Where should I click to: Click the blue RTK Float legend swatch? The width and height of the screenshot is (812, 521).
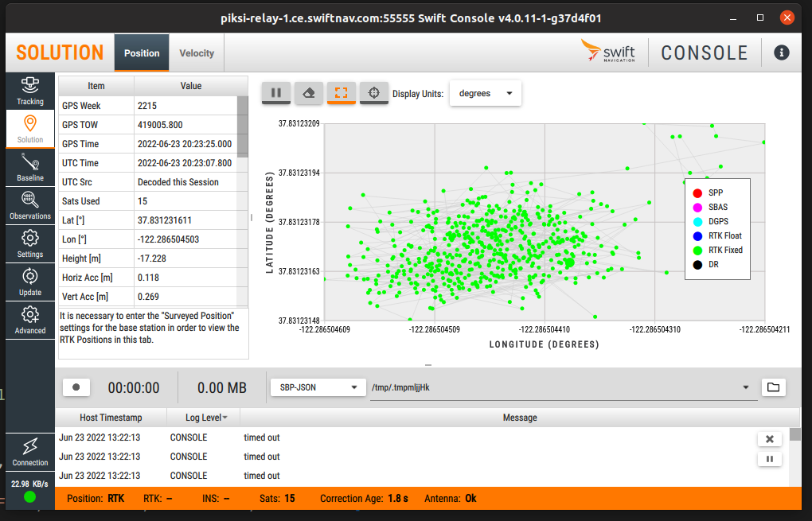tap(697, 236)
